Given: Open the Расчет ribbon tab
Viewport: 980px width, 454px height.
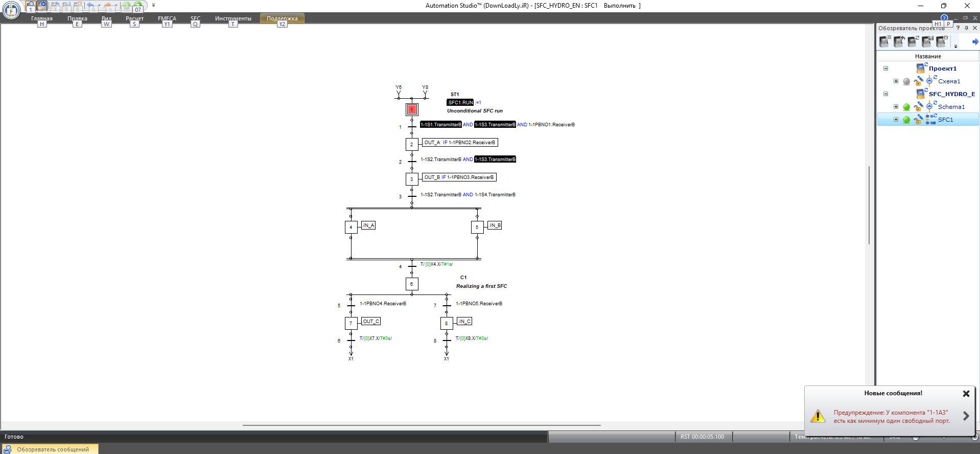Looking at the screenshot, I should (x=134, y=18).
